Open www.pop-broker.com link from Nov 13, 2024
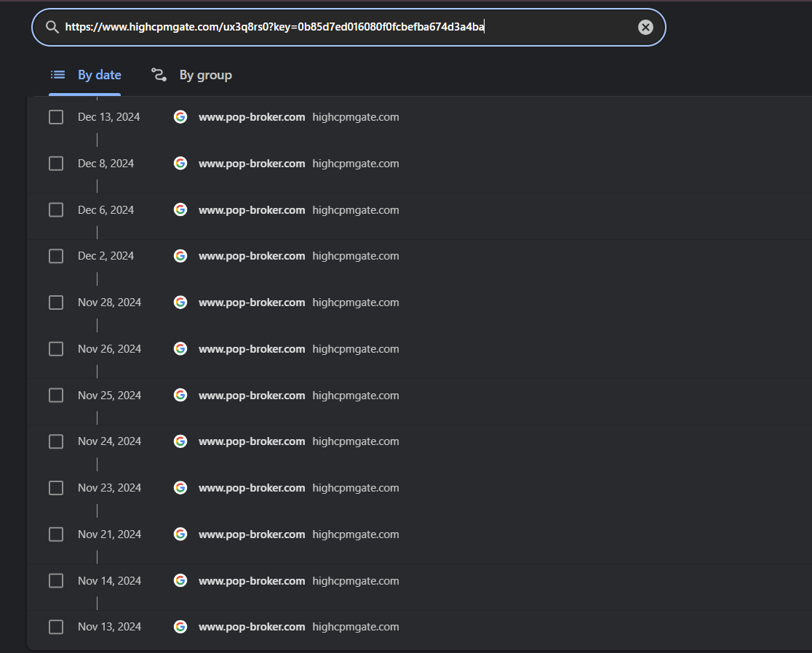Viewport: 812px width, 653px height. coord(252,627)
